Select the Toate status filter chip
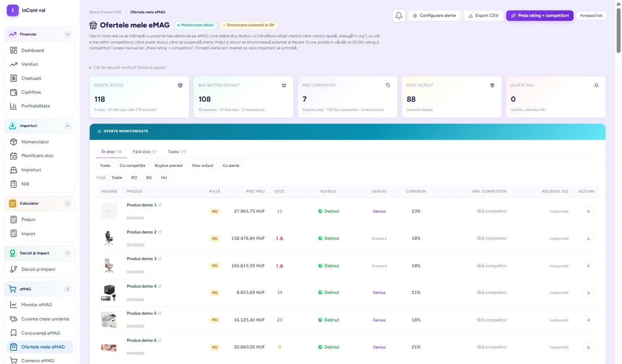622x364 pixels. [105, 166]
